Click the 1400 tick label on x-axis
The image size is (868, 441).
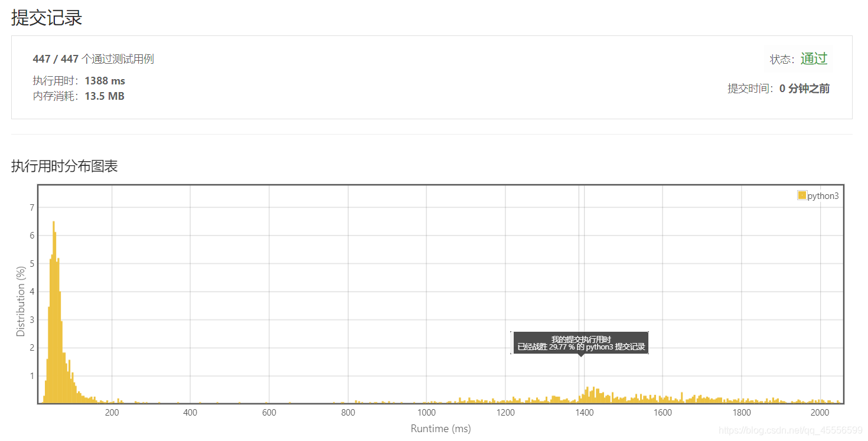tap(584, 413)
